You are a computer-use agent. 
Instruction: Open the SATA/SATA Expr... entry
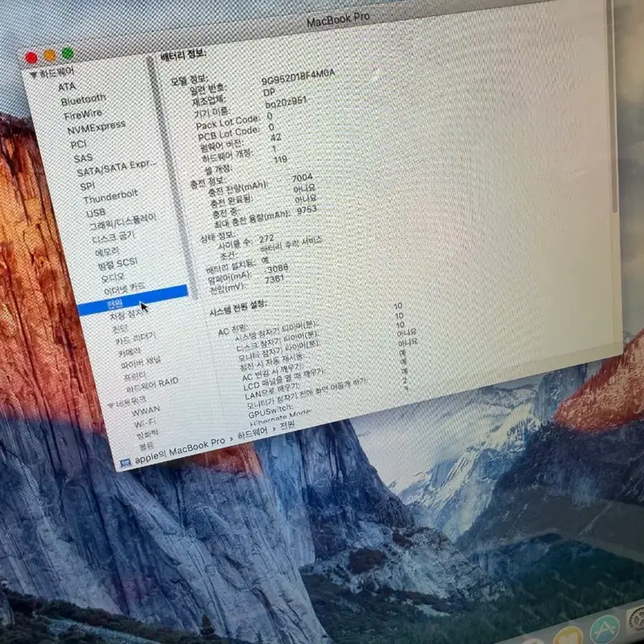coord(117,168)
